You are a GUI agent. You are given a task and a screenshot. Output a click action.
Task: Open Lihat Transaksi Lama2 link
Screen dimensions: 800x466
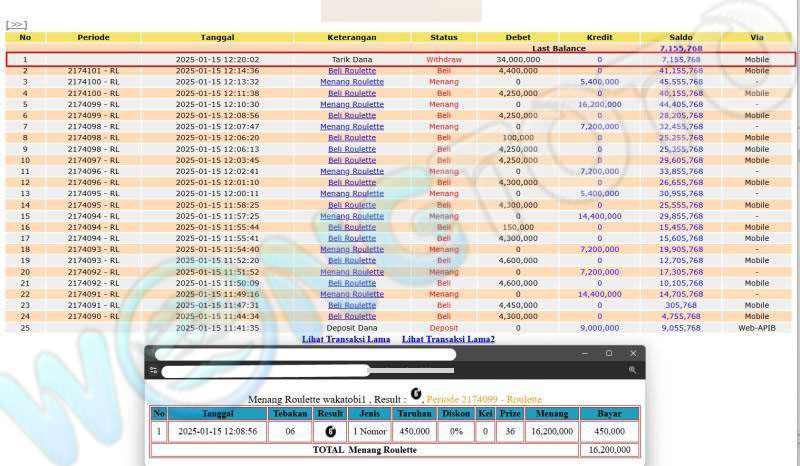[x=448, y=339]
